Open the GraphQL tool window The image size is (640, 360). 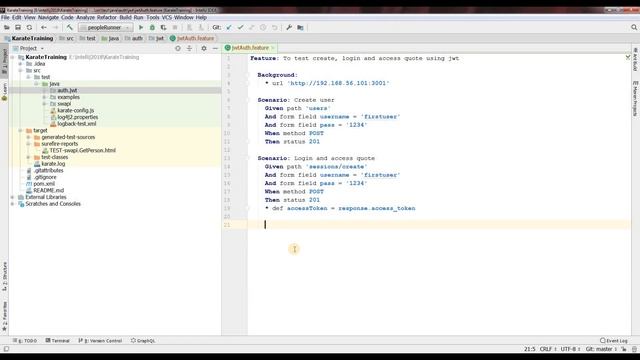[143, 340]
